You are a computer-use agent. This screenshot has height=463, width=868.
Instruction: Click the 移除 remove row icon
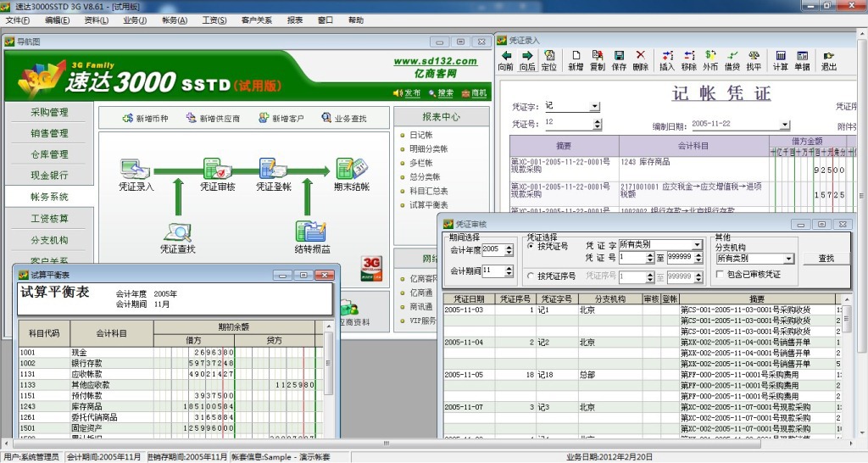pos(688,60)
